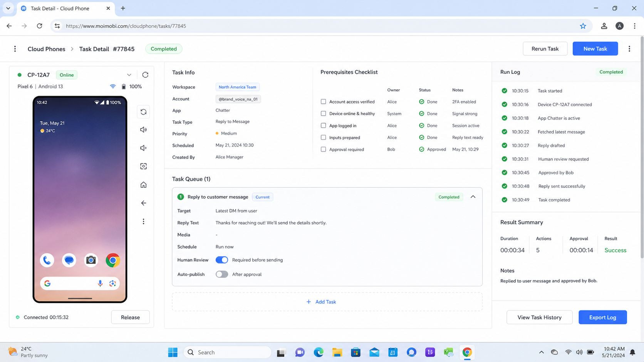Open View Task History
The image size is (644, 362).
539,317
